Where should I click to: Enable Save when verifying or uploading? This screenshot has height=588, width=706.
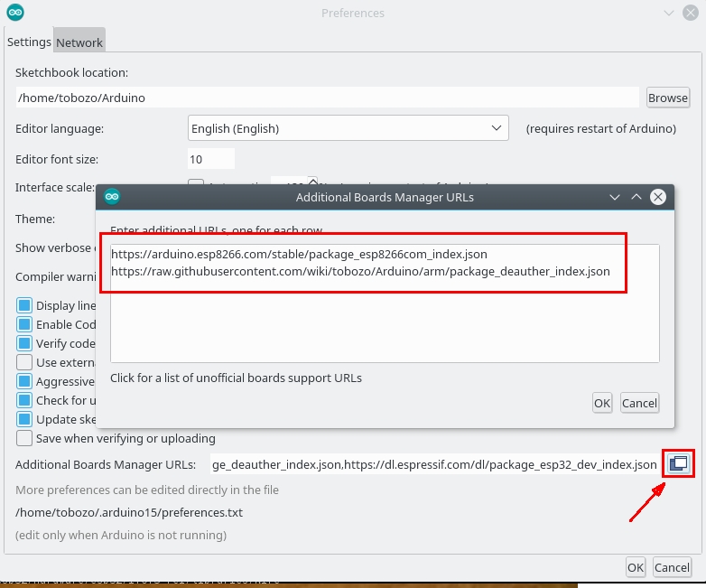pyautogui.click(x=24, y=437)
